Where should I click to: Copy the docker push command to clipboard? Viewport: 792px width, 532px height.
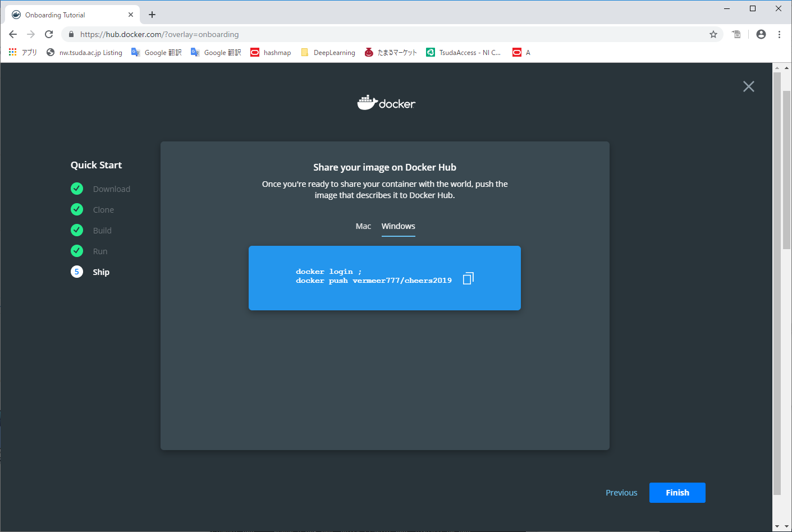pyautogui.click(x=468, y=278)
